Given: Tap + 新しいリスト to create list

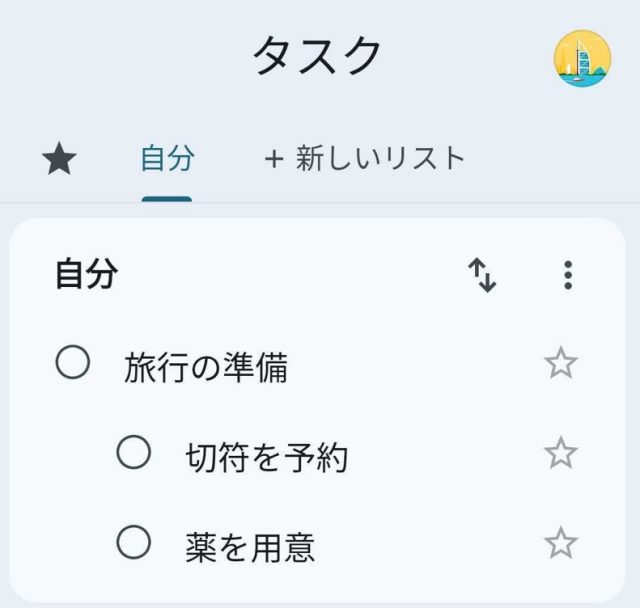Looking at the screenshot, I should (x=365, y=158).
